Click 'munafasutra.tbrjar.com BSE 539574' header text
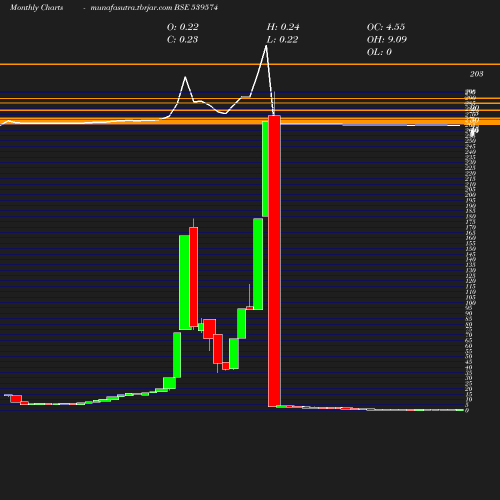Image resolution: width=500 pixels, height=500 pixels. [x=154, y=7]
